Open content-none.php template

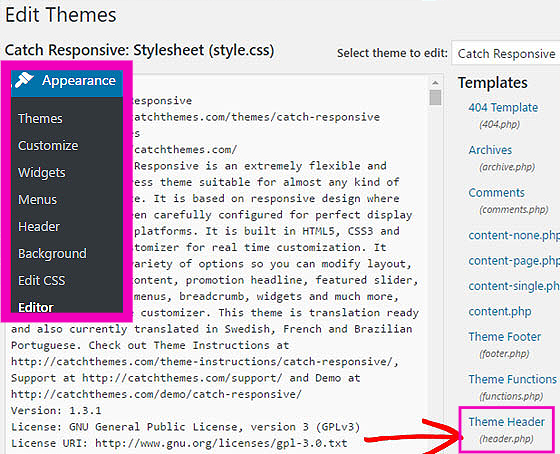pos(514,235)
